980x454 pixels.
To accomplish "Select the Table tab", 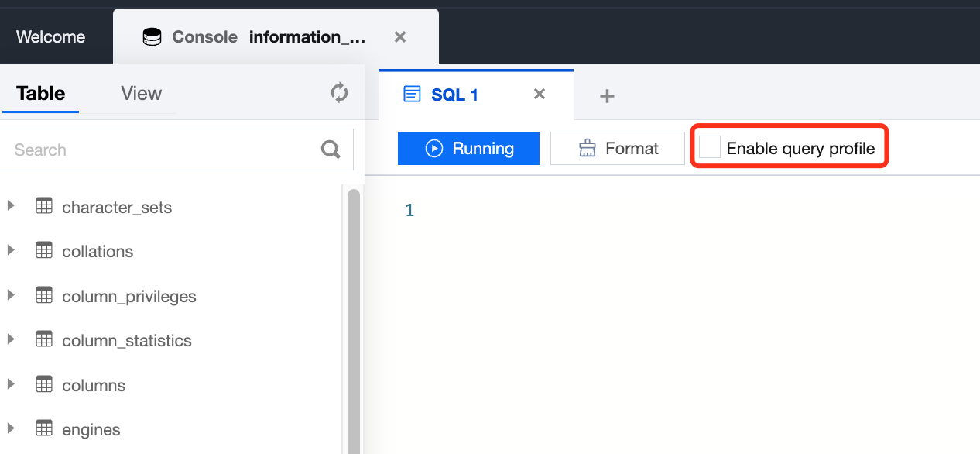I will coord(40,94).
